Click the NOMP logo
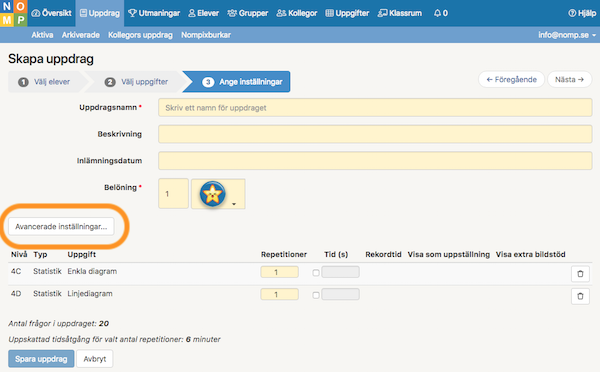The image size is (600, 372). click(x=13, y=13)
